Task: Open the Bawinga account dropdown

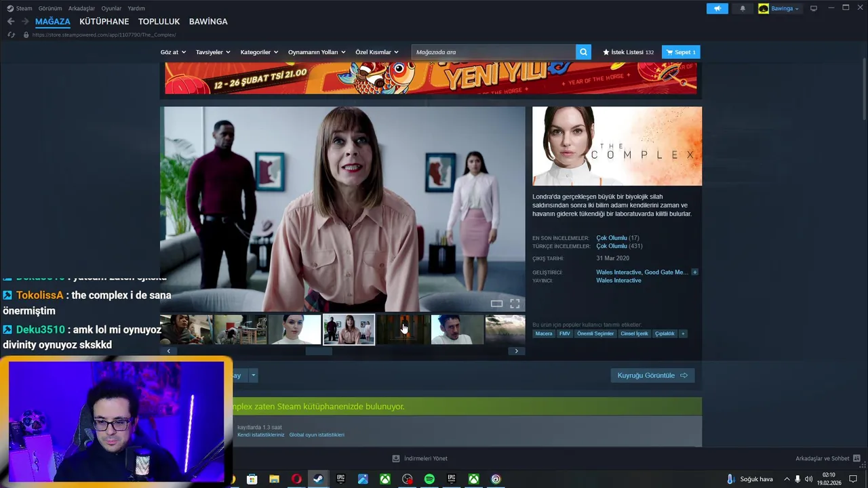Action: tap(779, 8)
